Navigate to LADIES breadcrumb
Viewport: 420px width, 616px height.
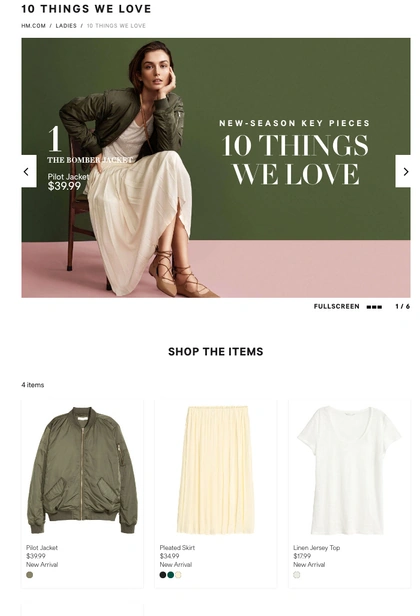coord(66,26)
